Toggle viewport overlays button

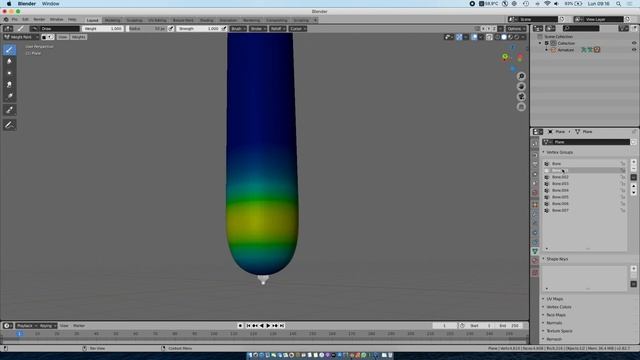tap(474, 37)
